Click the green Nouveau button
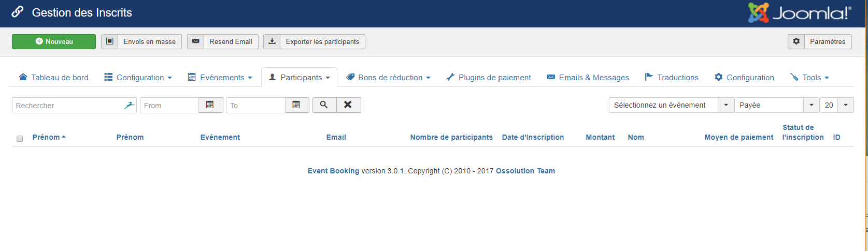The image size is (868, 251). [x=54, y=41]
